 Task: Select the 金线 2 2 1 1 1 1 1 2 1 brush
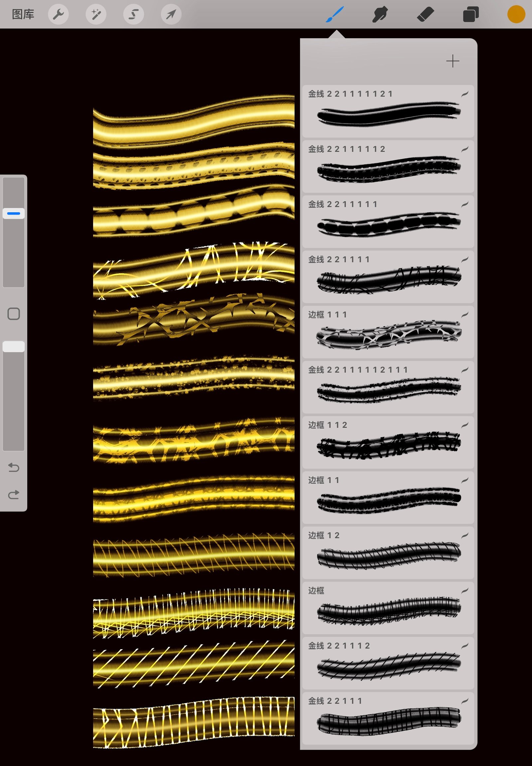click(x=388, y=111)
